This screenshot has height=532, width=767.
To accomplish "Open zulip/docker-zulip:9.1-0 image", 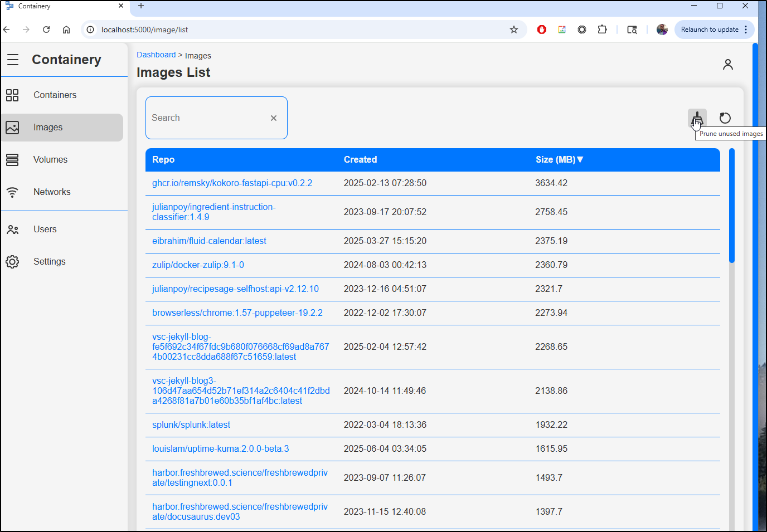I will [x=198, y=265].
